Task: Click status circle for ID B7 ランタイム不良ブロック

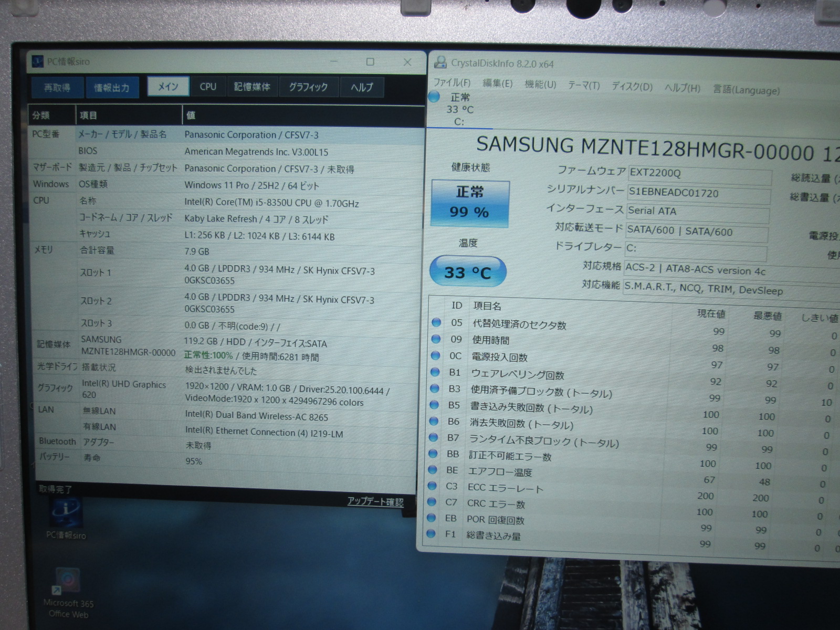Action: pyautogui.click(x=433, y=437)
